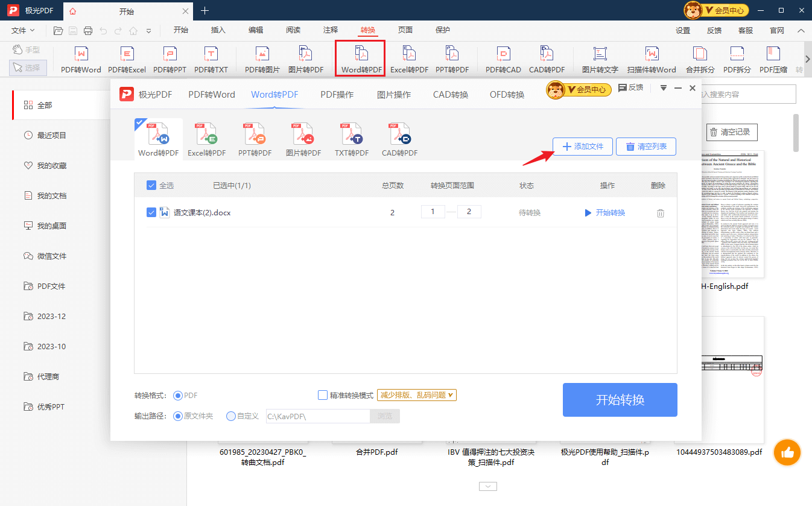Click the orange thumbs-up feedback button
The height and width of the screenshot is (506, 812).
click(787, 452)
